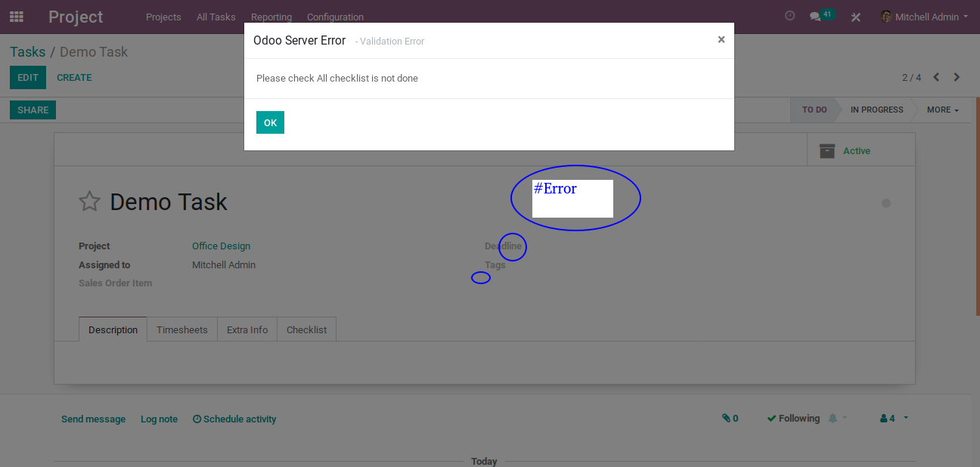Click the attachments paperclip counter

click(730, 418)
